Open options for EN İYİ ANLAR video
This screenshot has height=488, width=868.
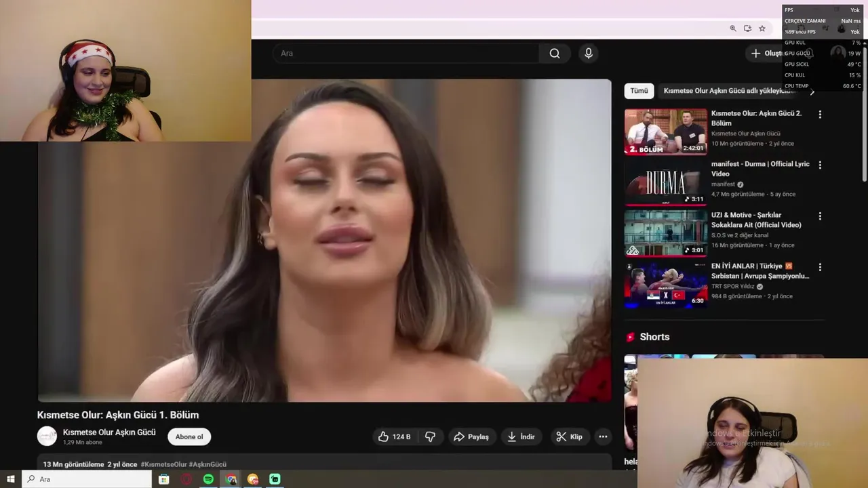(x=820, y=267)
